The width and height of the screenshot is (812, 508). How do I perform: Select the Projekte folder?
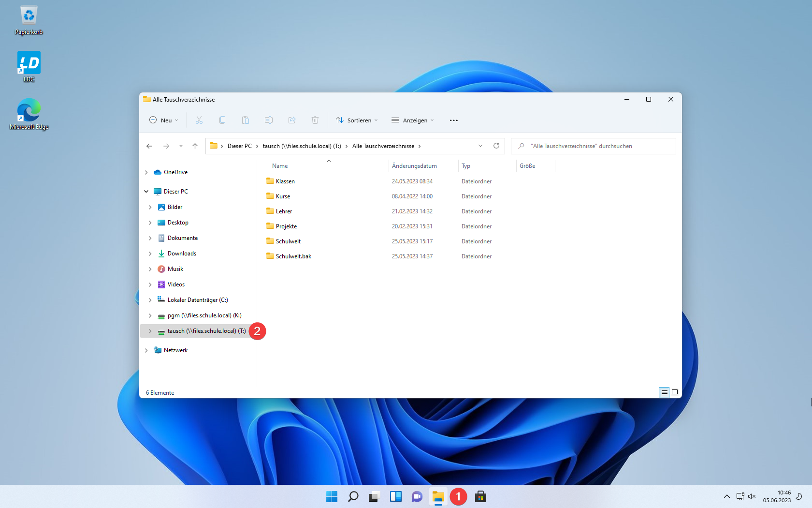click(286, 226)
